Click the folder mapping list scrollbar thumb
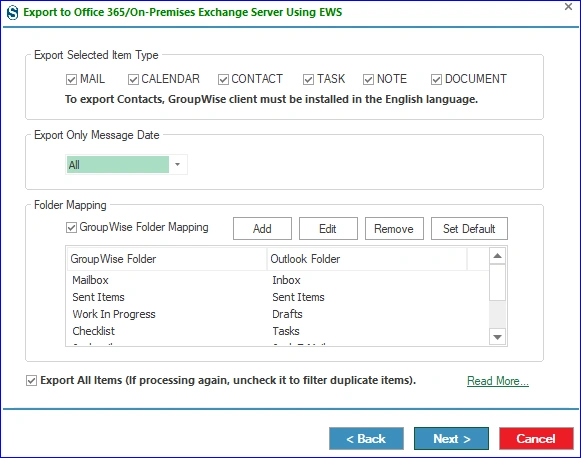The height and width of the screenshot is (458, 581). pos(498,282)
